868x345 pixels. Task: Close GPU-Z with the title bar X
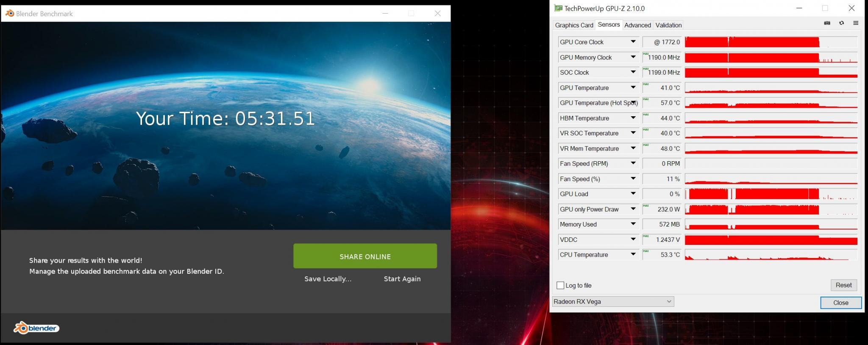(x=851, y=8)
